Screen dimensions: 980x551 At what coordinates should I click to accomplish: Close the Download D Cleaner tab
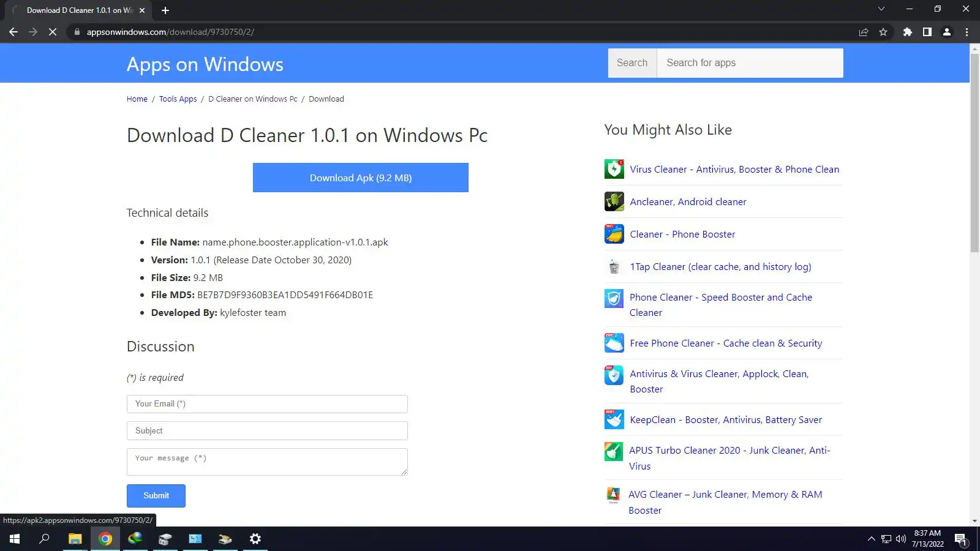click(x=142, y=10)
